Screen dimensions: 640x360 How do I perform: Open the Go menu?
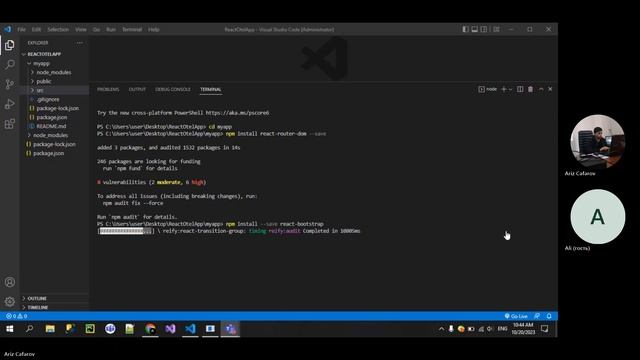[x=96, y=29]
